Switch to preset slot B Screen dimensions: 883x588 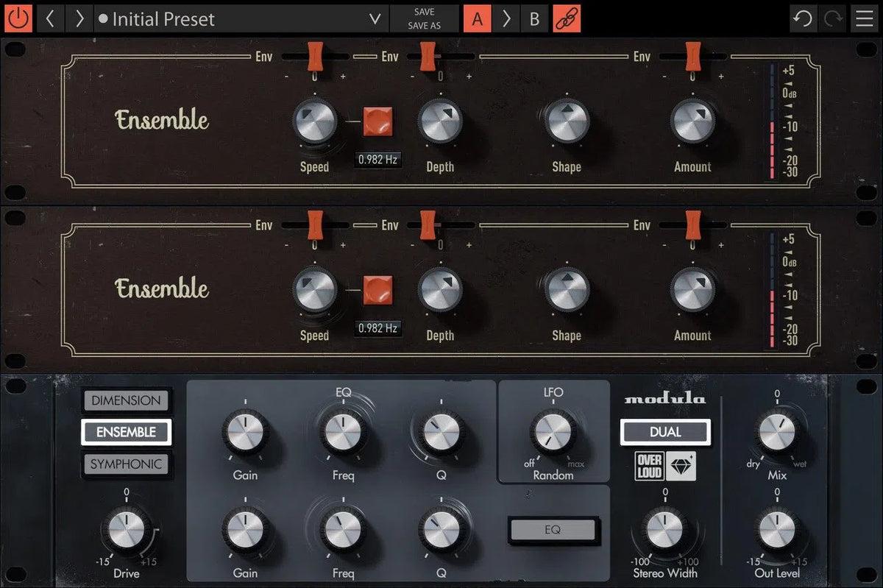pos(534,18)
